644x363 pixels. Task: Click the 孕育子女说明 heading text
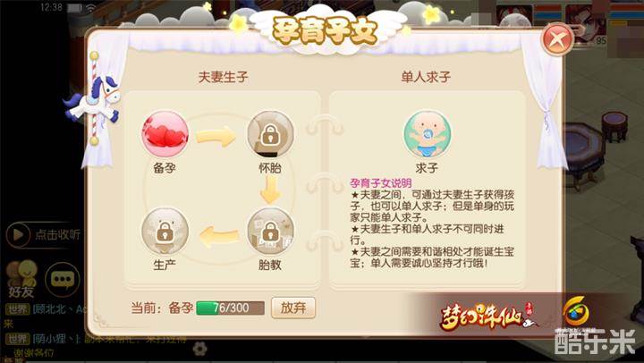(x=381, y=183)
